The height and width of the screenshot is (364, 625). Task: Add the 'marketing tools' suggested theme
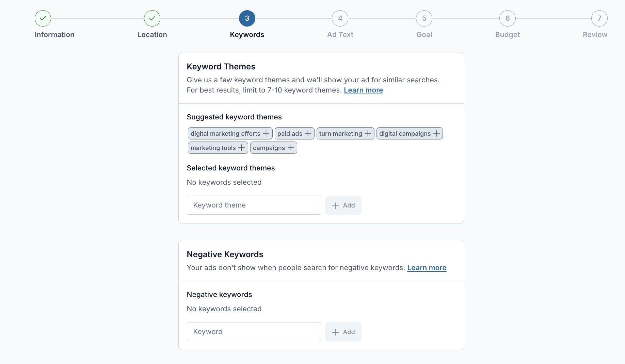click(241, 148)
